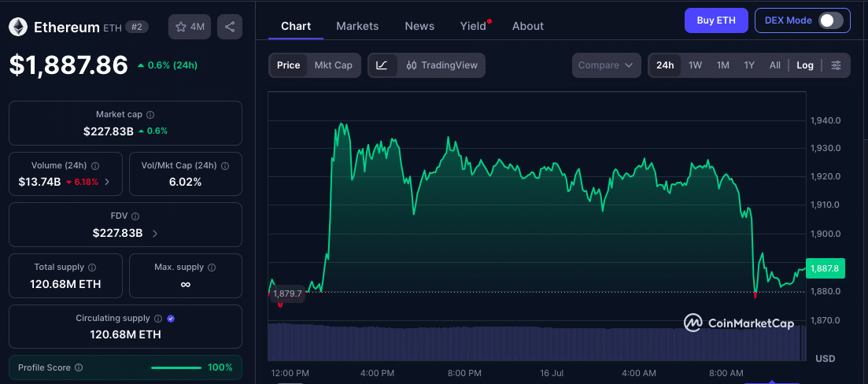Click the #2 rank badge
Image resolution: width=868 pixels, height=384 pixels.
(137, 27)
